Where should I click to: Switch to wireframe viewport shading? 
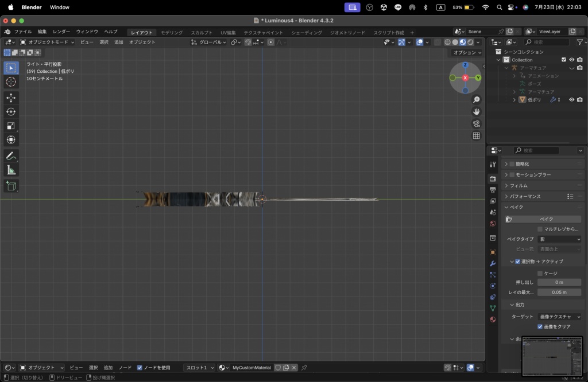[447, 42]
